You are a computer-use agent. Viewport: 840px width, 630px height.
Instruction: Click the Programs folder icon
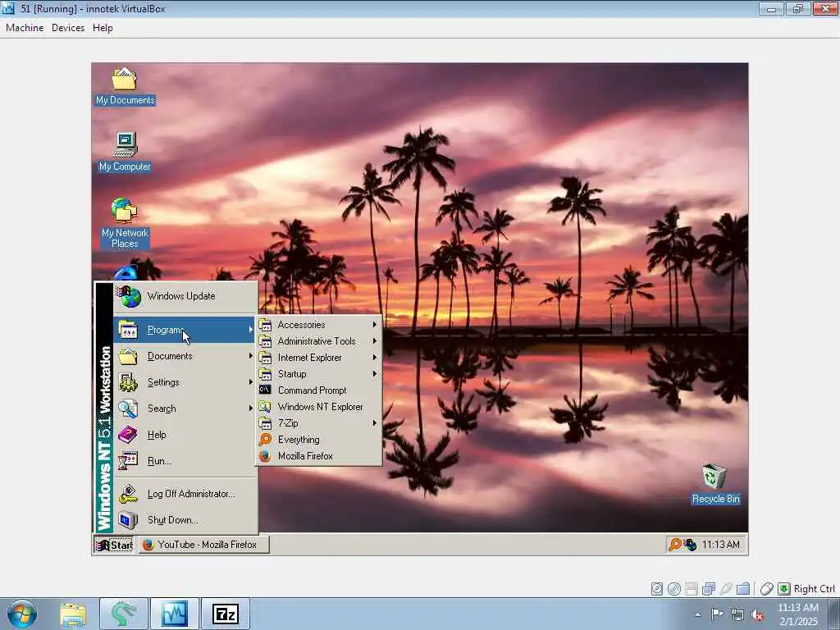tap(128, 330)
